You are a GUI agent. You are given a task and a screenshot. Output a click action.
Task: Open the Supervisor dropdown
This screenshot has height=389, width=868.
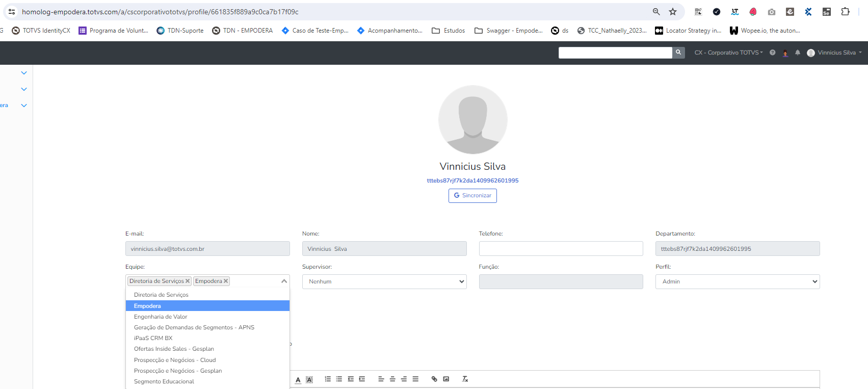pyautogui.click(x=384, y=281)
